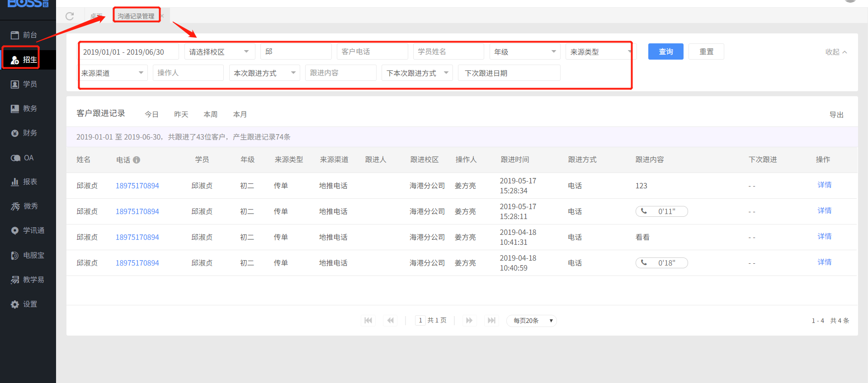Expand the 下本次跟进方式 dropdown
The height and width of the screenshot is (383, 868).
coord(418,73)
